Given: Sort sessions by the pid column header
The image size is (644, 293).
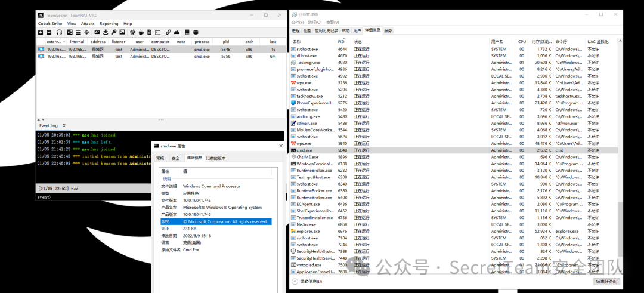Looking at the screenshot, I should point(226,42).
